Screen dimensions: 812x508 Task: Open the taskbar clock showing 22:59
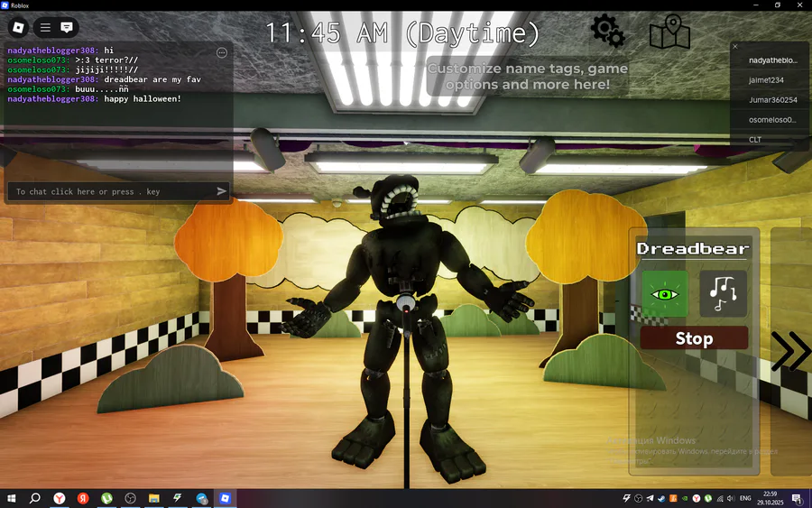coord(770,498)
